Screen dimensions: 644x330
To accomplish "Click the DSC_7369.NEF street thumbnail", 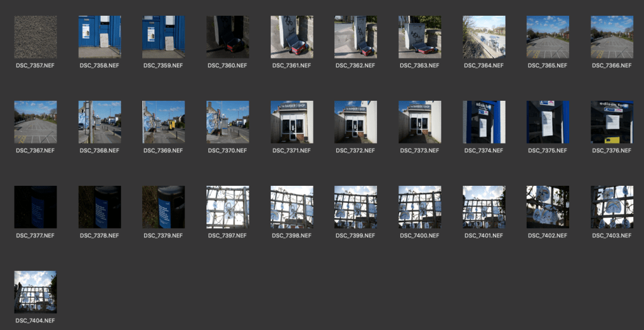I will (163, 122).
